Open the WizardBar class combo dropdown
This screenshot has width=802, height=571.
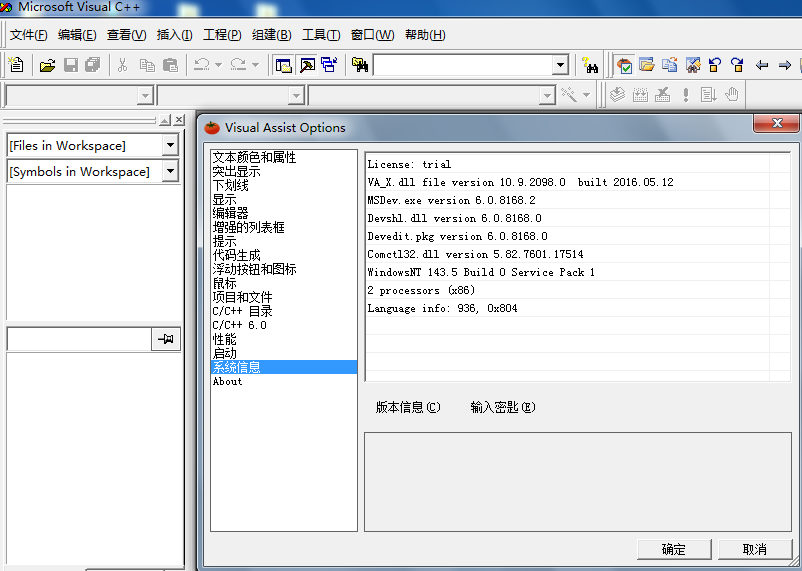coord(145,95)
